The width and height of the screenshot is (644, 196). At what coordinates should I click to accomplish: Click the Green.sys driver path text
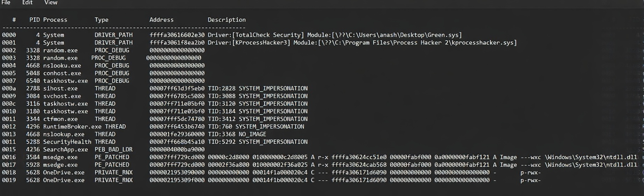pos(384,35)
